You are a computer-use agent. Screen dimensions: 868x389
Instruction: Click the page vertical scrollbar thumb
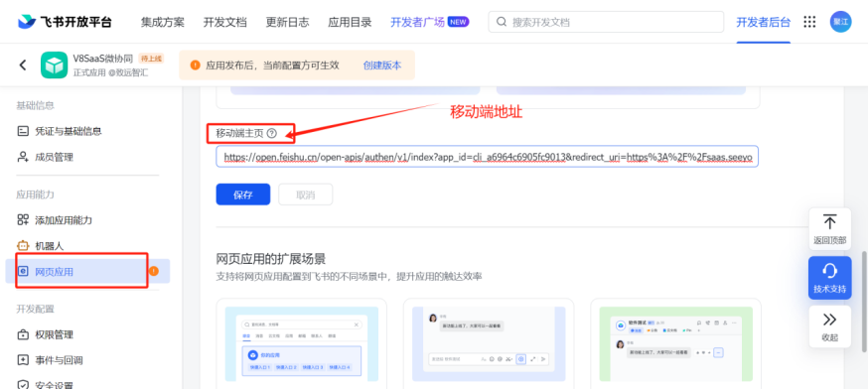[x=865, y=302]
